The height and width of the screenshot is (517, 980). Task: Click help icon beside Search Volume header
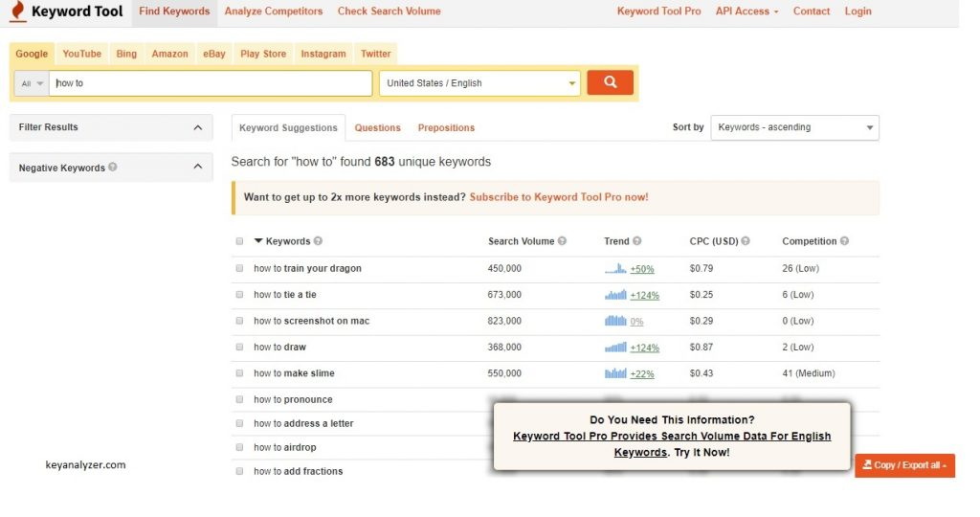(x=562, y=240)
